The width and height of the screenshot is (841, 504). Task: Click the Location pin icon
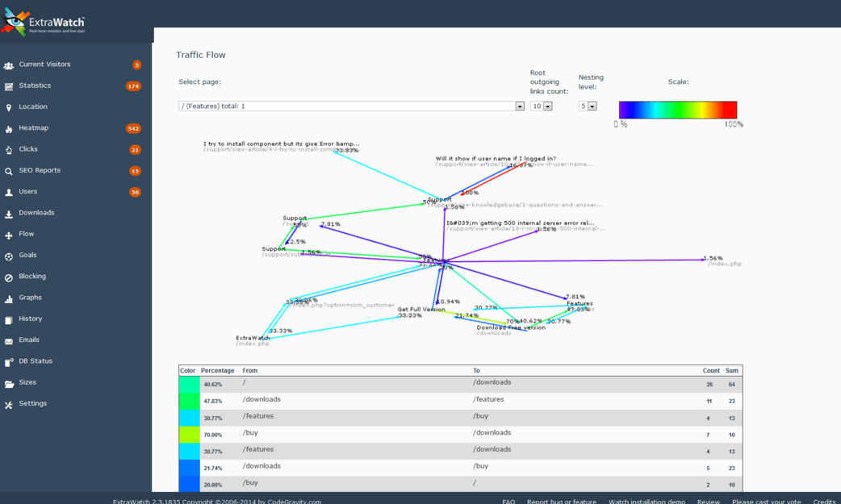(x=9, y=107)
